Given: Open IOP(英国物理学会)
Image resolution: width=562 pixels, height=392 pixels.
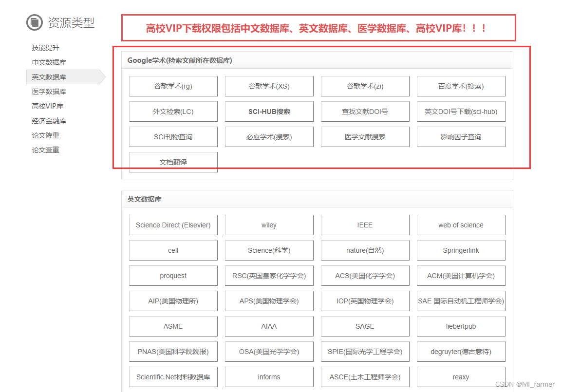Looking at the screenshot, I should [x=365, y=301].
